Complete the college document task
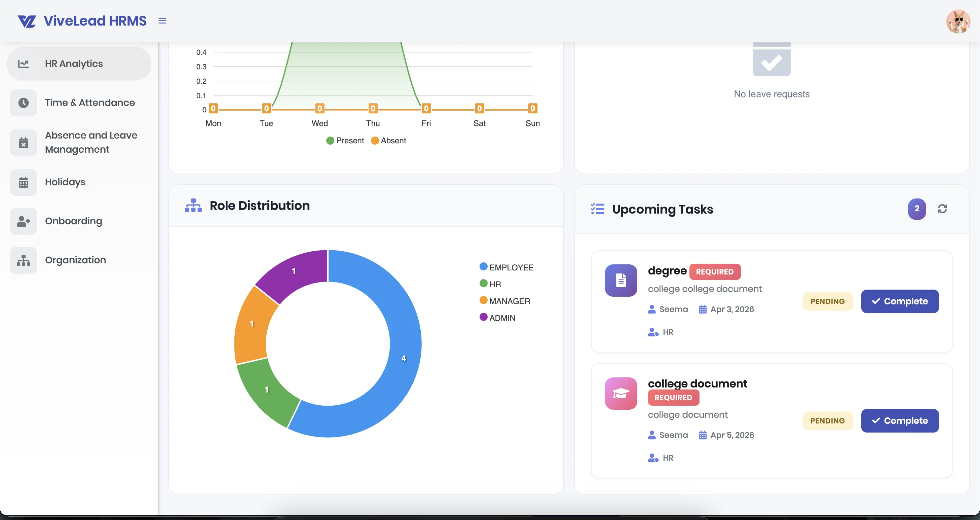The image size is (980, 520). click(900, 421)
